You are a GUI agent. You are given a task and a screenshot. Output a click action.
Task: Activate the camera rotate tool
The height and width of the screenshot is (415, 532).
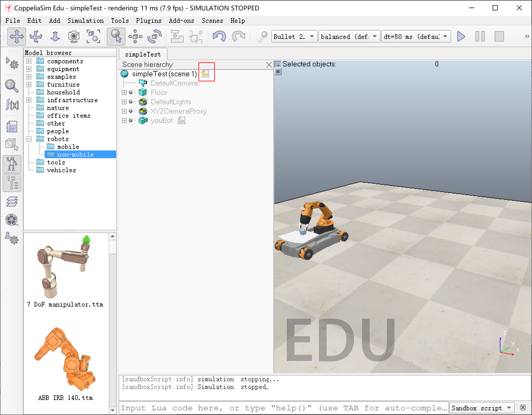tap(36, 36)
